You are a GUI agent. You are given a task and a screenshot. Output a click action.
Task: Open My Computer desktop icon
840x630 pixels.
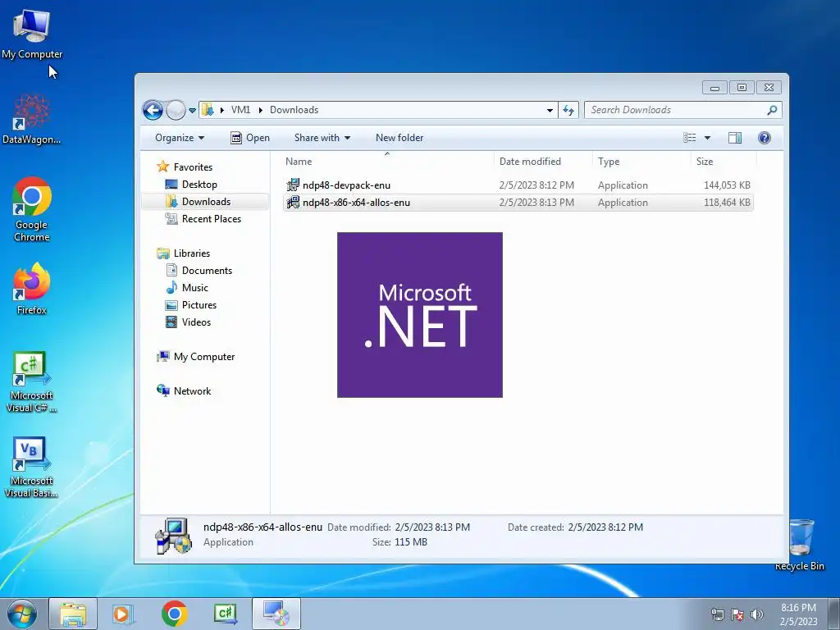(32, 34)
